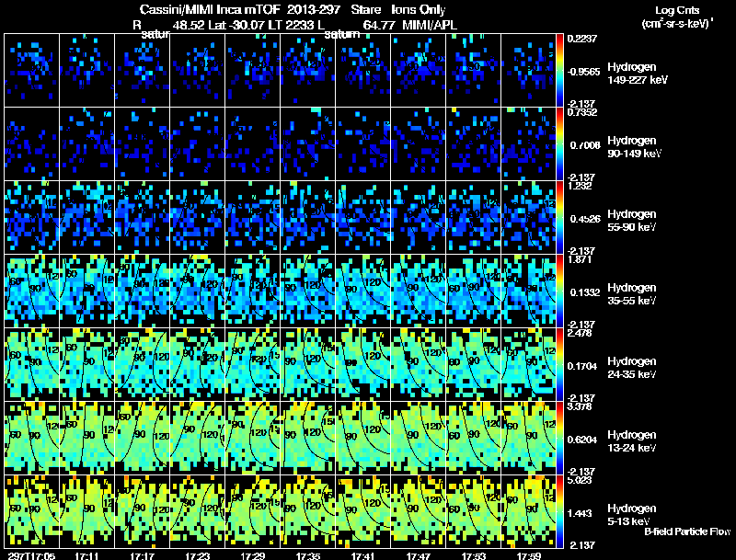Click the color scale value '1.443'

[582, 514]
